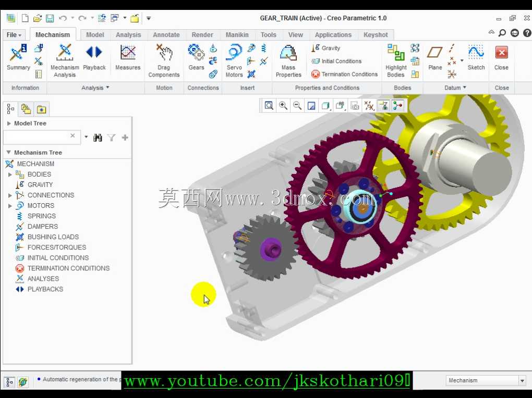Viewport: 532px width, 398px height.
Task: Click the binoculars find icon
Action: [x=98, y=138]
